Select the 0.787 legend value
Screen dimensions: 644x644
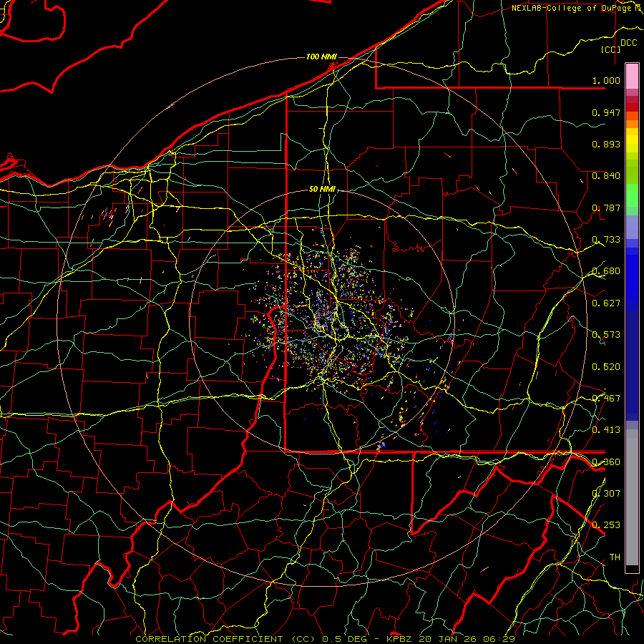pos(606,208)
